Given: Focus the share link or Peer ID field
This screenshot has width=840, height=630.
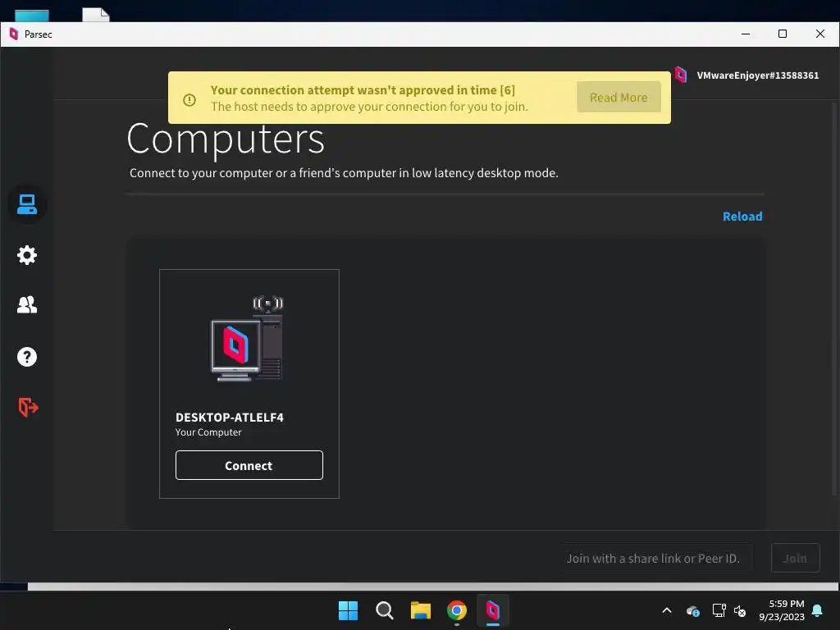Looking at the screenshot, I should pos(657,558).
